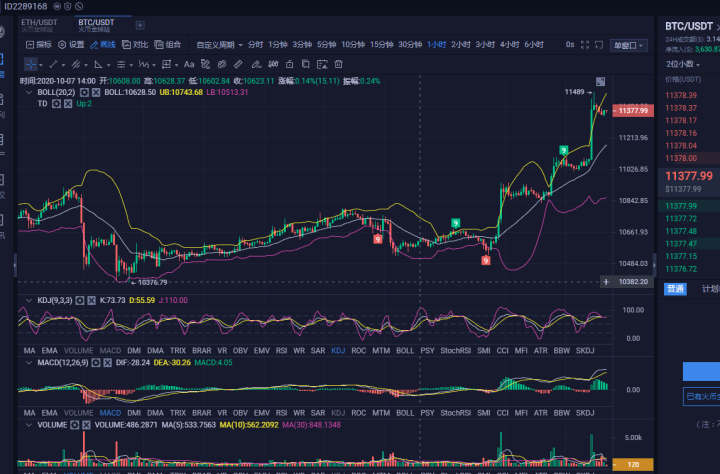
Task: Enable the StochRSI sub-indicator
Action: tap(455, 351)
